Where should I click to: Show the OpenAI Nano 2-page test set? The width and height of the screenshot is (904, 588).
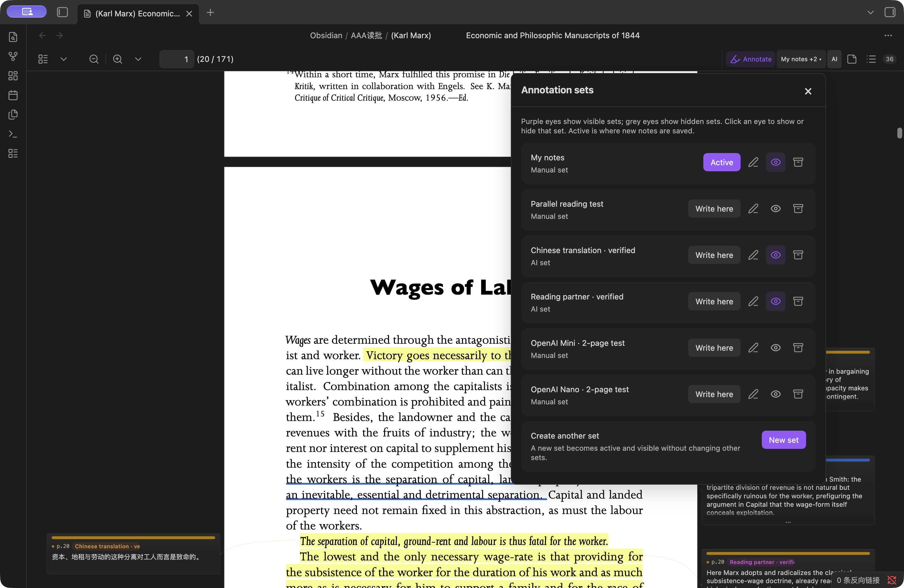(x=775, y=394)
